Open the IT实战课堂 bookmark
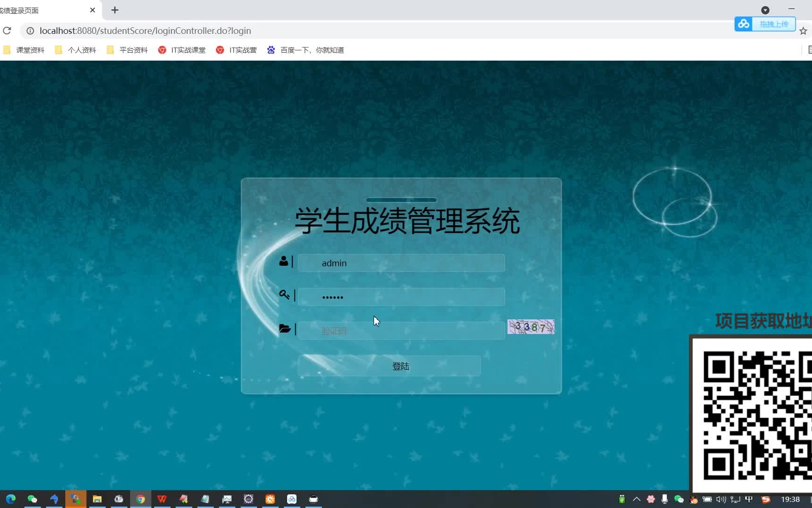The width and height of the screenshot is (812, 508). tap(182, 50)
